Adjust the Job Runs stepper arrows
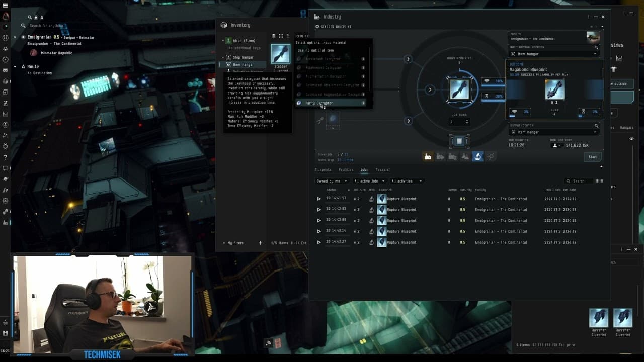Screen dimensions: 644x362 [x=467, y=122]
